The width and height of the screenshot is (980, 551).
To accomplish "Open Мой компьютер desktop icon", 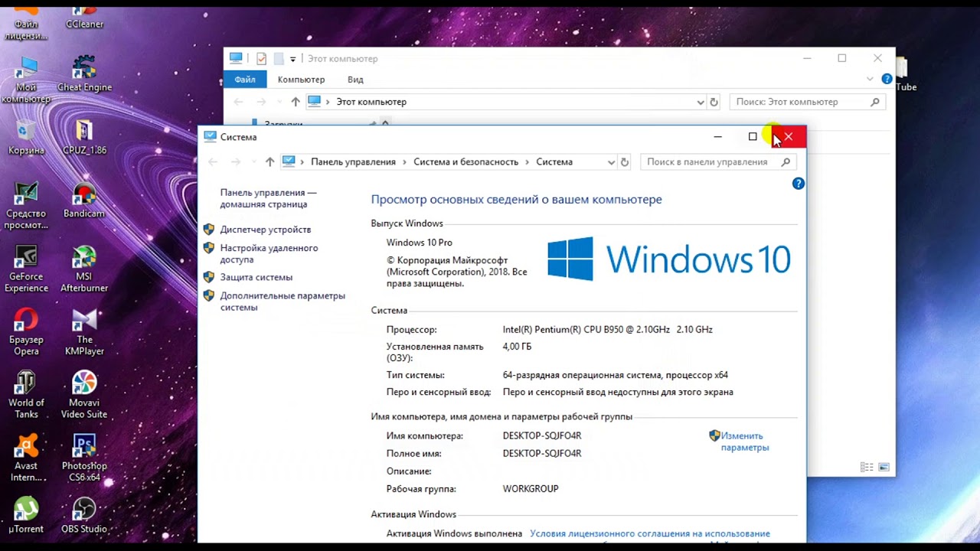I will [x=26, y=80].
